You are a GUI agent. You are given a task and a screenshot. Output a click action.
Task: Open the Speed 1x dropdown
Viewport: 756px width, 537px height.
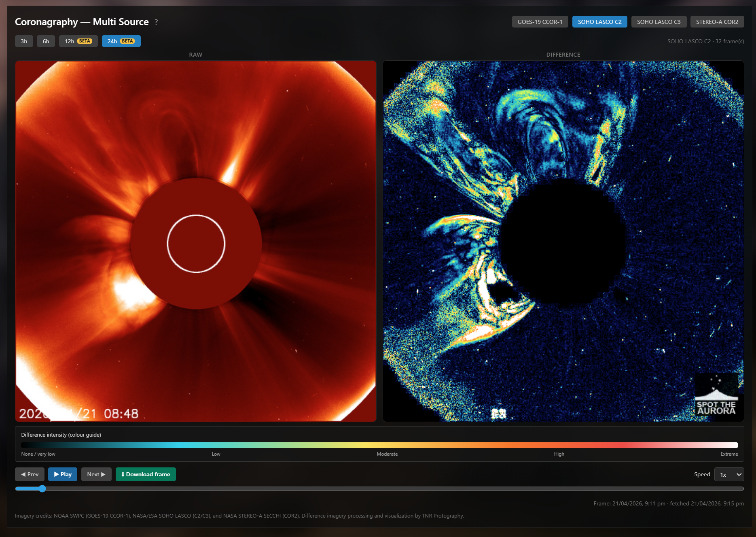click(729, 474)
